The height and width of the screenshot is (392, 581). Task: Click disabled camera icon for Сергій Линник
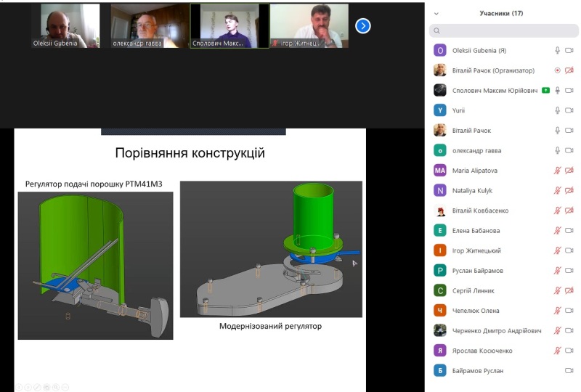coord(569,290)
